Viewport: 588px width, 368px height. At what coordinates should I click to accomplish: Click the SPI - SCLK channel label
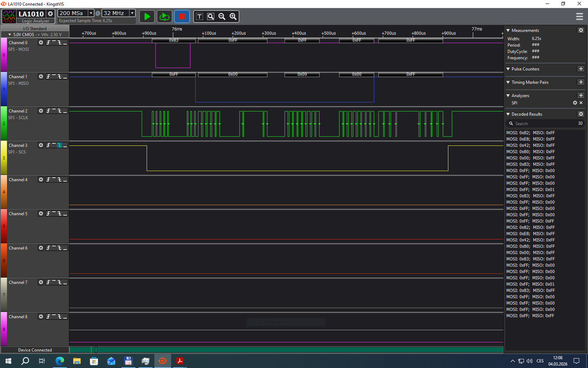[19, 118]
